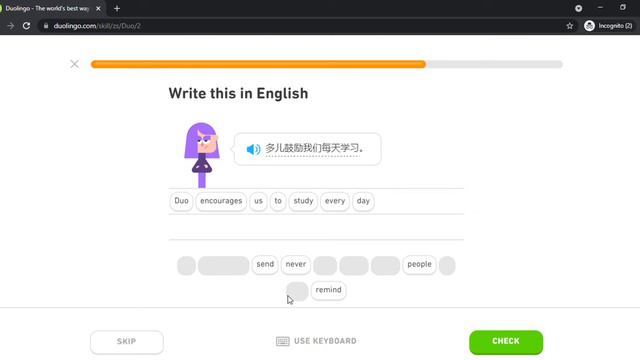The image size is (640, 360).
Task: Remove the word 'day' from the answer
Action: pos(363,201)
